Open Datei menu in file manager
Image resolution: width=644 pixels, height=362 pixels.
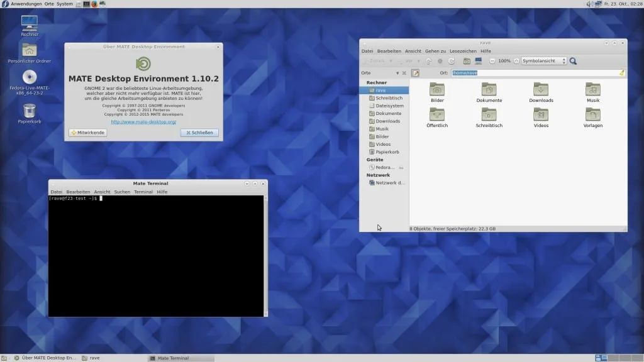click(367, 52)
